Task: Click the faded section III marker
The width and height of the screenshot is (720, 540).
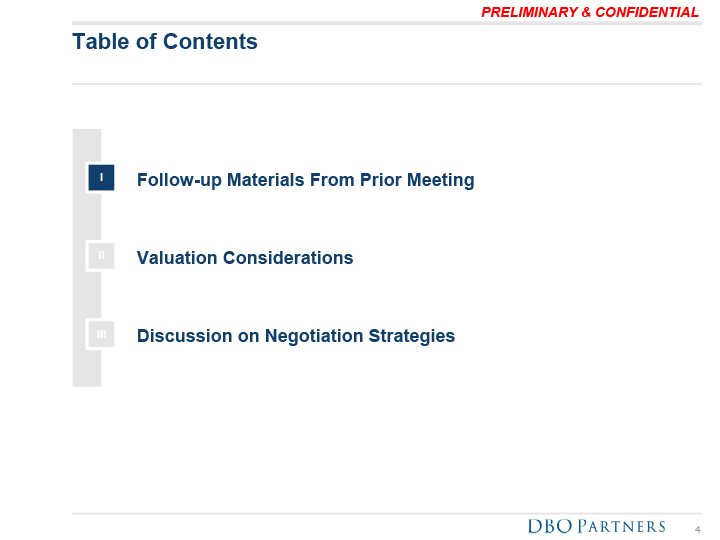Action: click(101, 334)
